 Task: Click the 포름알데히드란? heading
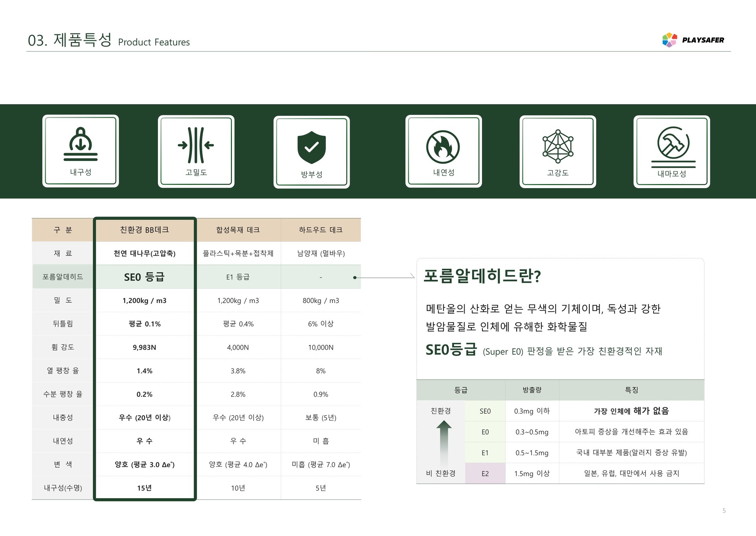click(482, 276)
